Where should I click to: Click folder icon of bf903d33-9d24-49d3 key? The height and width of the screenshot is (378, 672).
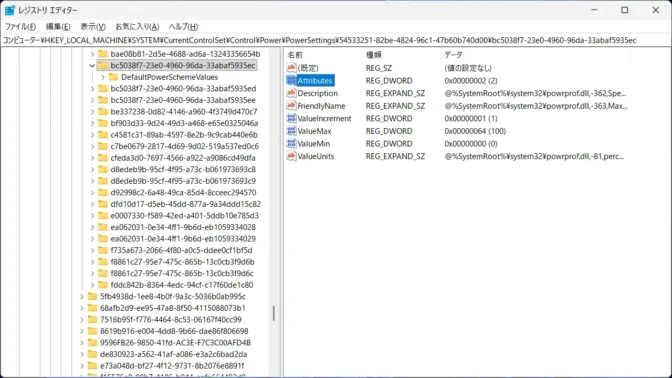pos(103,123)
